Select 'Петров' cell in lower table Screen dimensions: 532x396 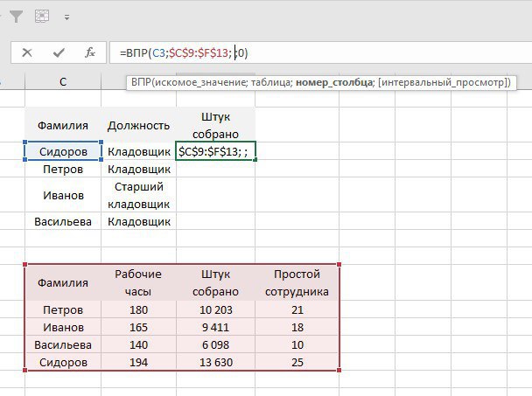tap(63, 309)
